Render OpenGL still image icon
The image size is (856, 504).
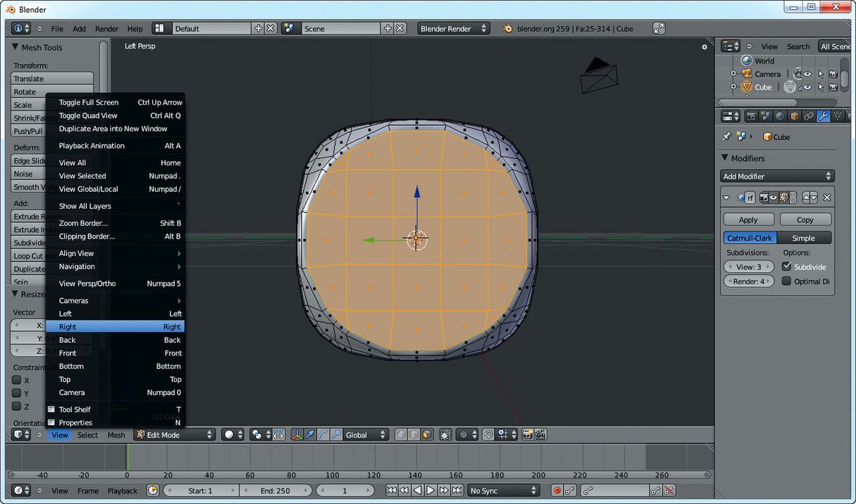coord(528,434)
